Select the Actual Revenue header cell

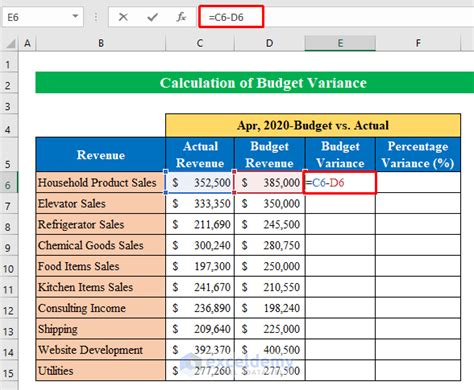tap(200, 155)
